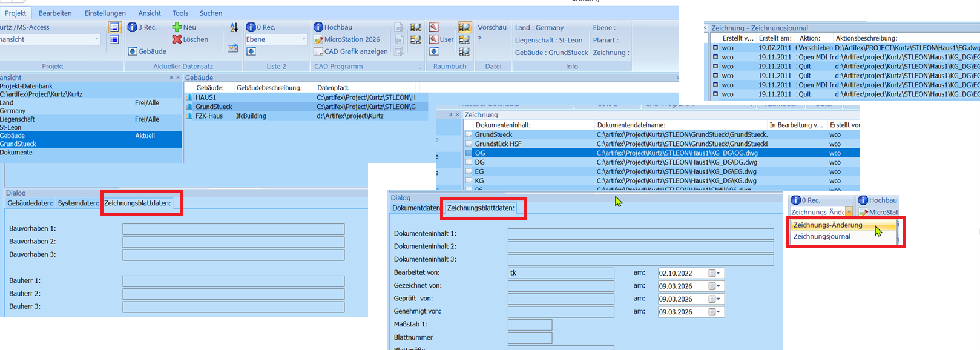Click the Vorschau button in Datei group
This screenshot has width=980, height=350.
point(492,27)
